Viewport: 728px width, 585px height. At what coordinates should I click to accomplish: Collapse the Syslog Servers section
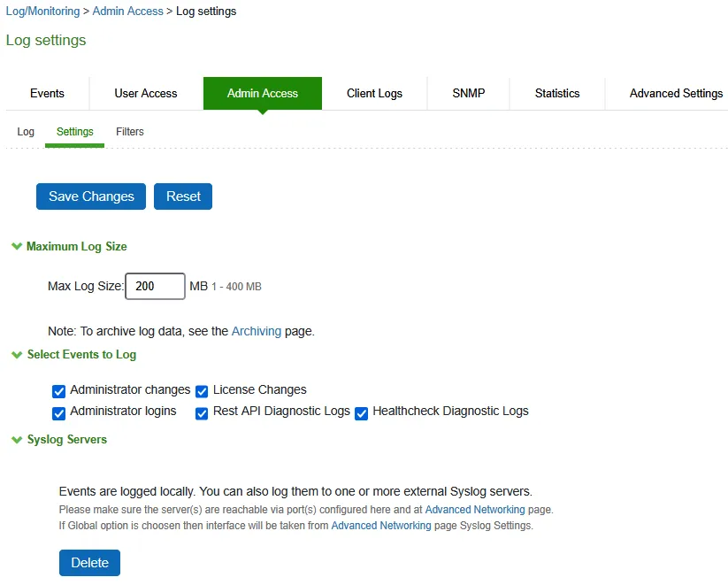tap(17, 440)
